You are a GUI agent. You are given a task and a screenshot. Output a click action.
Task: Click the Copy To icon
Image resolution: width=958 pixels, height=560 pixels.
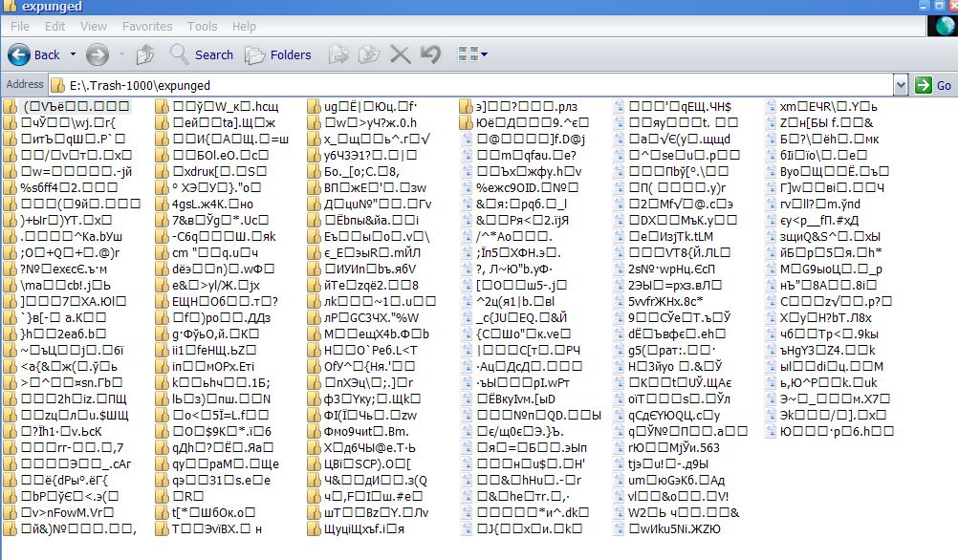point(368,55)
